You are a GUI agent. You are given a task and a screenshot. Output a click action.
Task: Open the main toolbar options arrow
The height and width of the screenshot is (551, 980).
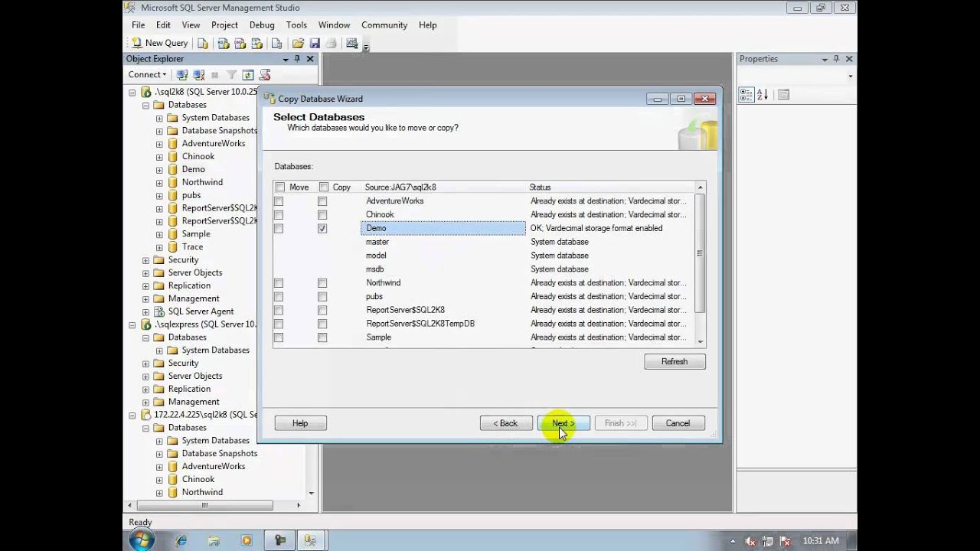pyautogui.click(x=366, y=46)
